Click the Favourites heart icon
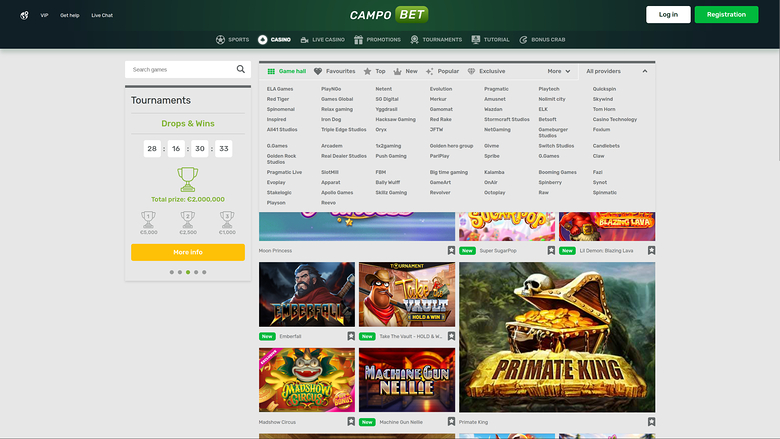Image resolution: width=780 pixels, height=439 pixels. coord(318,71)
